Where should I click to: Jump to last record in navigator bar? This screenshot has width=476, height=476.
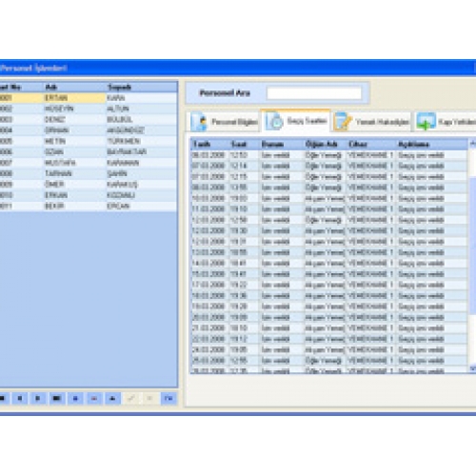tap(56, 398)
